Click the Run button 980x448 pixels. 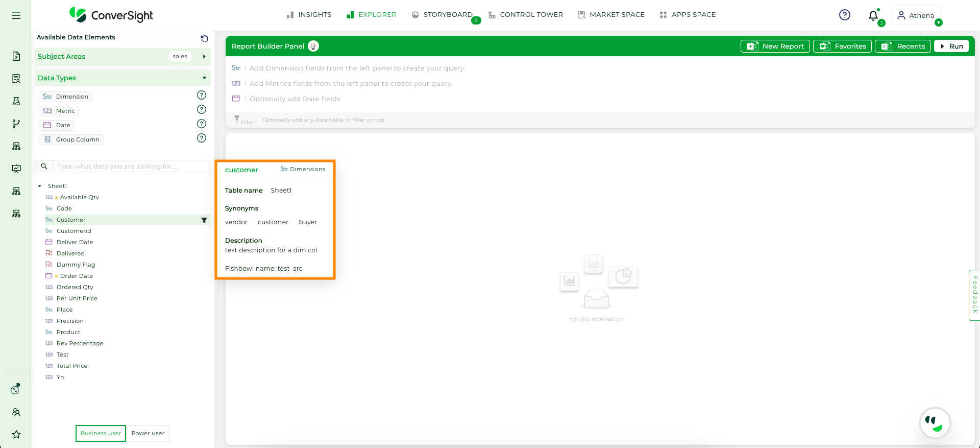[x=951, y=46]
